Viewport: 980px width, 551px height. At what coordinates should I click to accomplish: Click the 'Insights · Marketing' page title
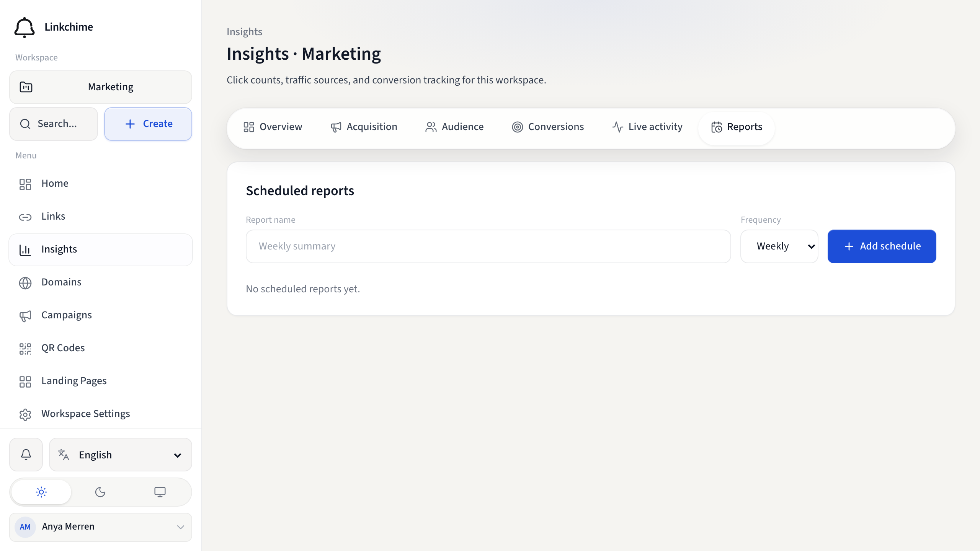(304, 54)
